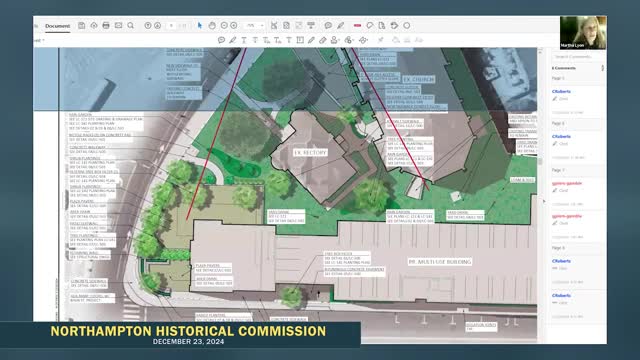Click the circle shape icon in top toolbar
Image resolution: width=640 pixels, height=360 pixels.
click(407, 25)
